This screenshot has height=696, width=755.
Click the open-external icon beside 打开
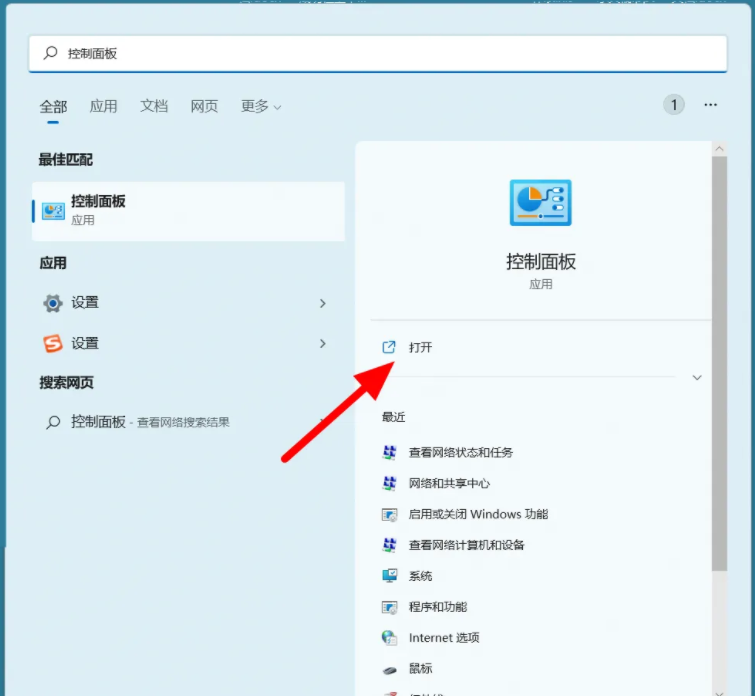point(389,347)
